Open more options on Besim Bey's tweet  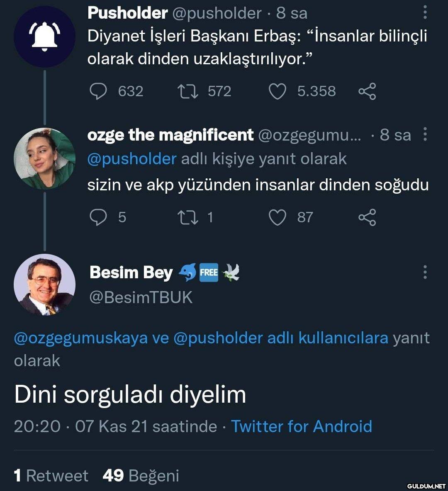pyautogui.click(x=425, y=272)
